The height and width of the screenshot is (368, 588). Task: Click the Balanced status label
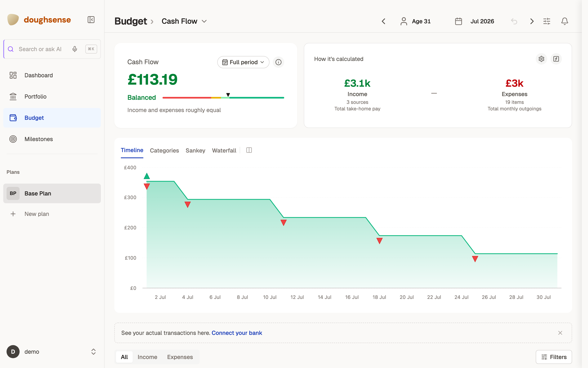pos(142,97)
